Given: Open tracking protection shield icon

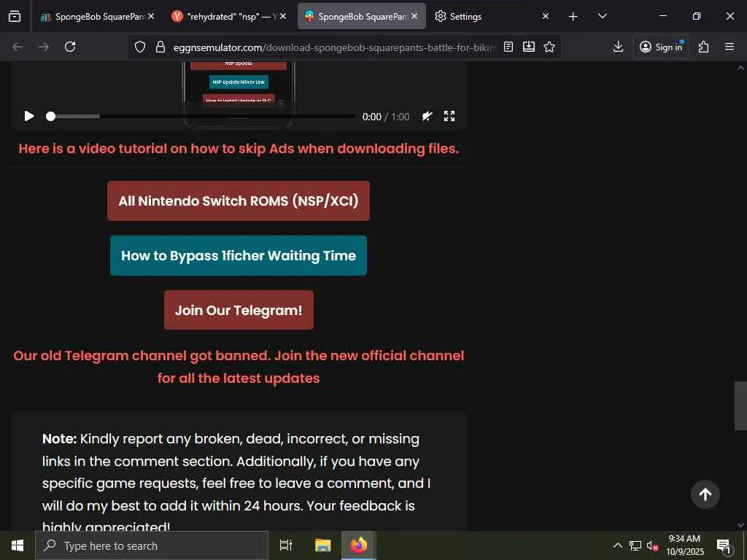Looking at the screenshot, I should 139,47.
